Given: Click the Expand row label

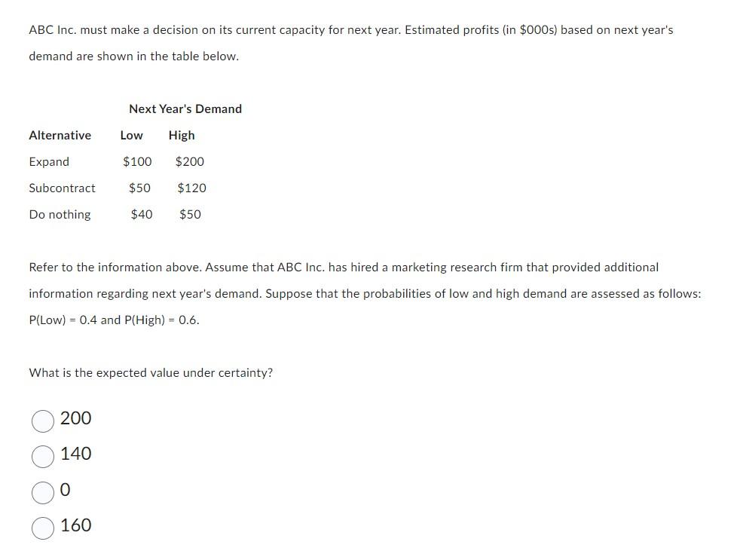Looking at the screenshot, I should point(49,161).
